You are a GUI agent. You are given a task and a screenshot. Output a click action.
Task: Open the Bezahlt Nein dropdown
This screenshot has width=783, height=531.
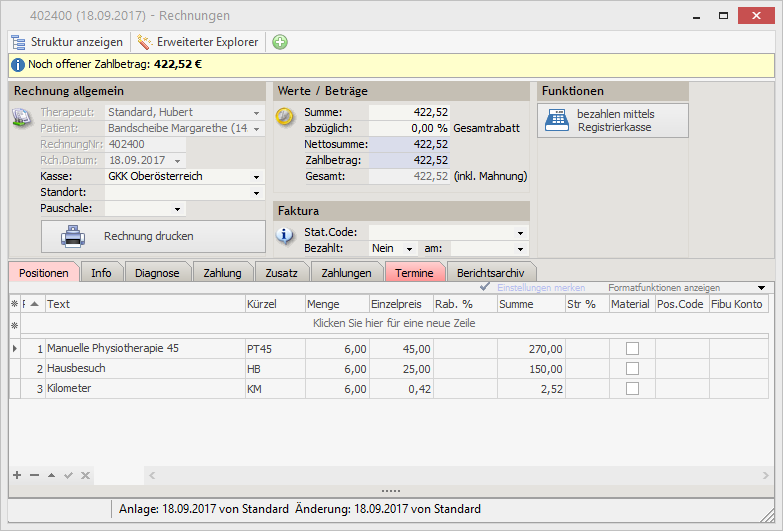[x=410, y=248]
